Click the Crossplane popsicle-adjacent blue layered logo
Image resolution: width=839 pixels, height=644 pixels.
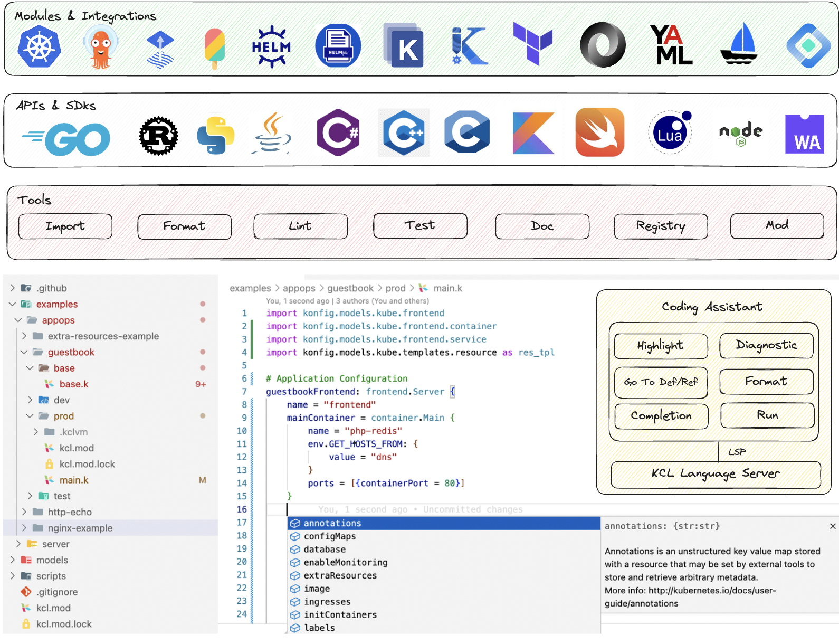(x=160, y=50)
